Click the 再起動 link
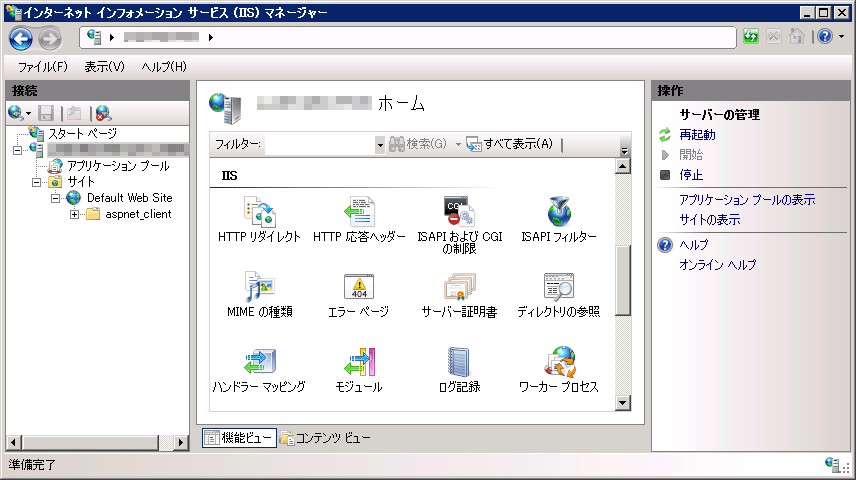Image resolution: width=856 pixels, height=480 pixels. 697,135
